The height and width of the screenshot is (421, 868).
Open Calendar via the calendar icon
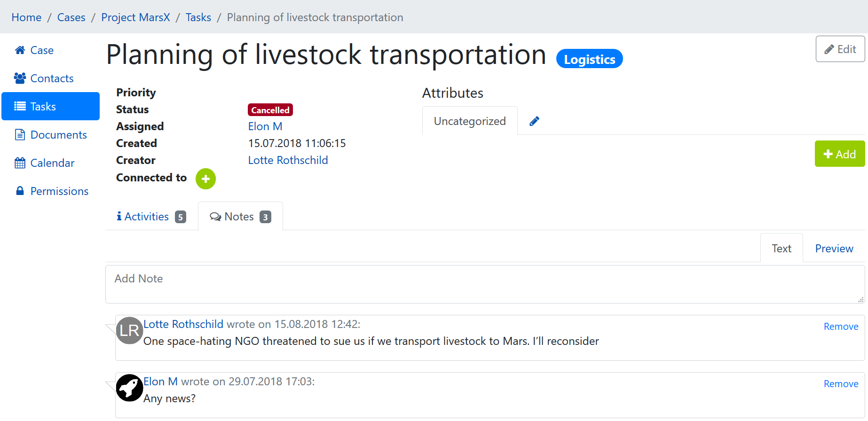click(x=20, y=163)
